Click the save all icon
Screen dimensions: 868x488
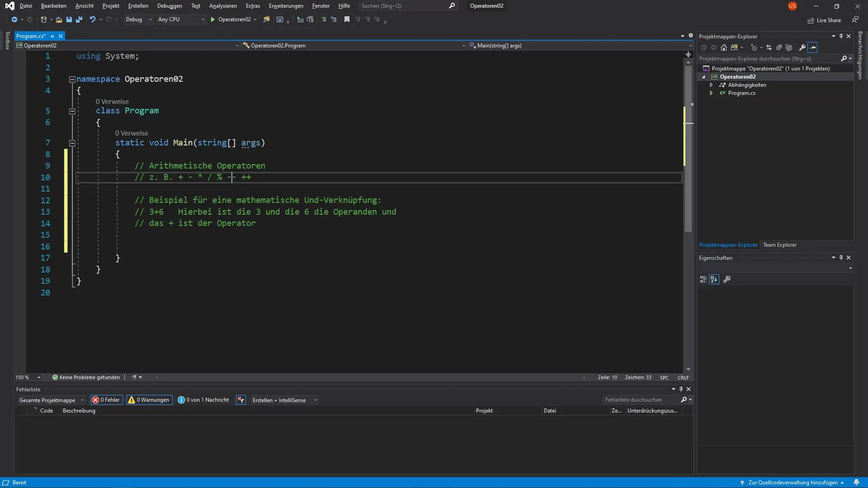click(79, 19)
